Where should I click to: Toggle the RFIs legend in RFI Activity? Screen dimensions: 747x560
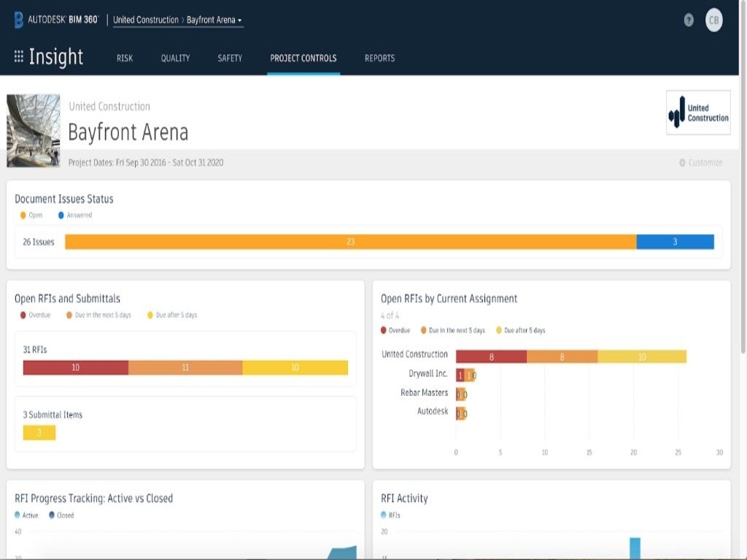point(391,516)
